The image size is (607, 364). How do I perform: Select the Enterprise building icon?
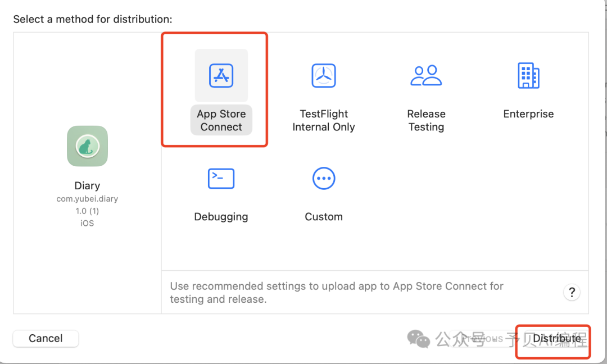point(528,75)
